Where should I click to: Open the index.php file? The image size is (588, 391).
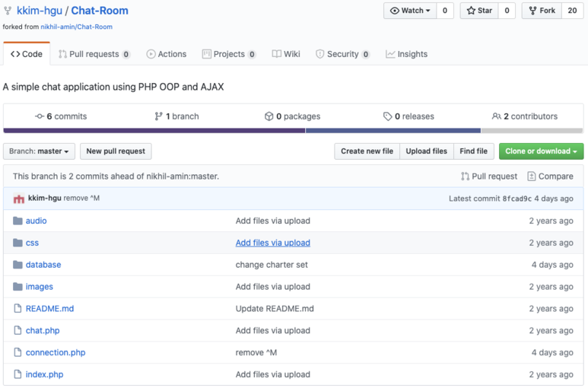tap(45, 374)
